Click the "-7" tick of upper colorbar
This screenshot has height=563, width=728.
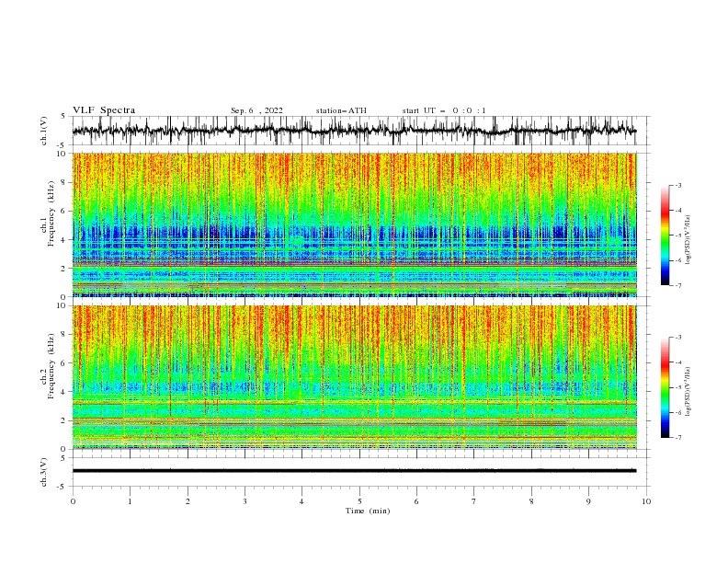coord(677,285)
